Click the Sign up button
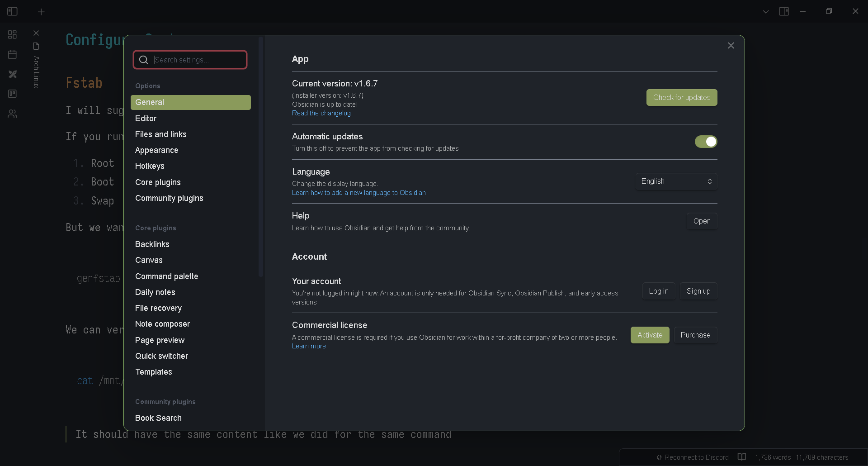 (698, 291)
